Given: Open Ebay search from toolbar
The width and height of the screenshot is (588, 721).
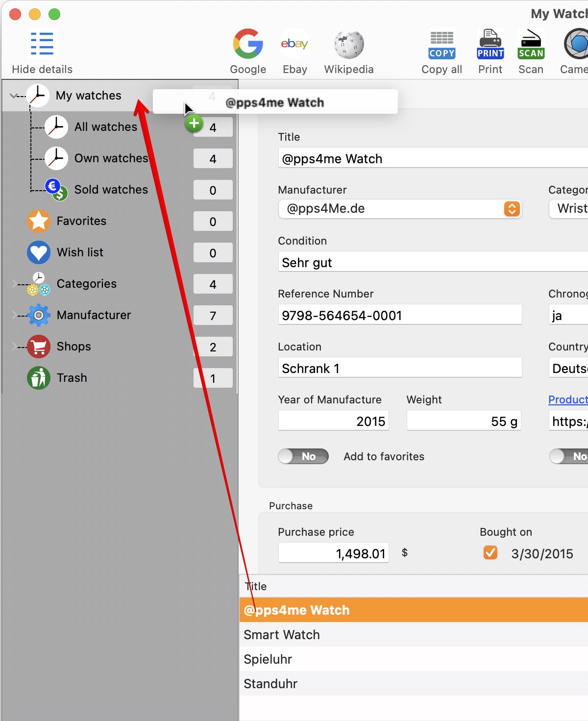Looking at the screenshot, I should (x=294, y=44).
